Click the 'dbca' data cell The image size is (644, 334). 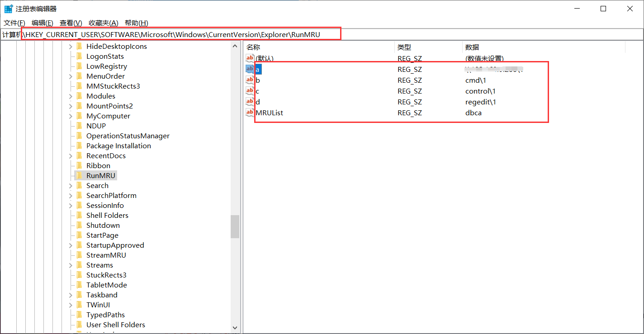[x=474, y=113]
